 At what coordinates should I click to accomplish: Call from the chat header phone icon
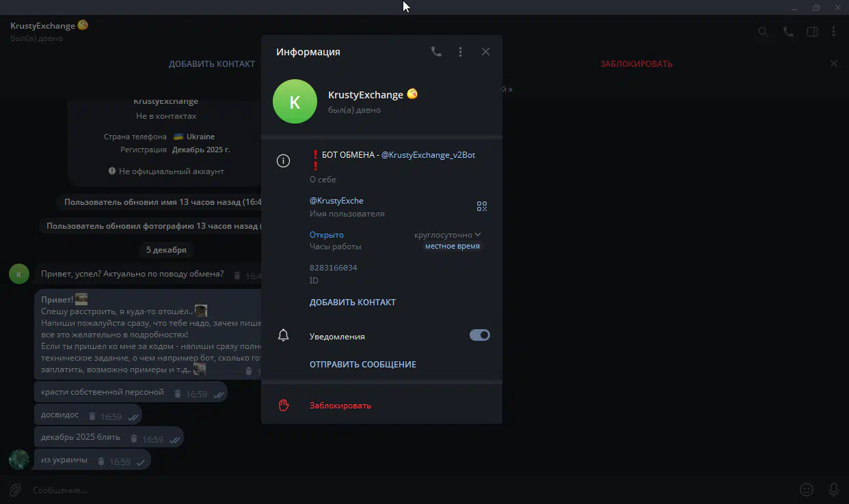coord(788,31)
